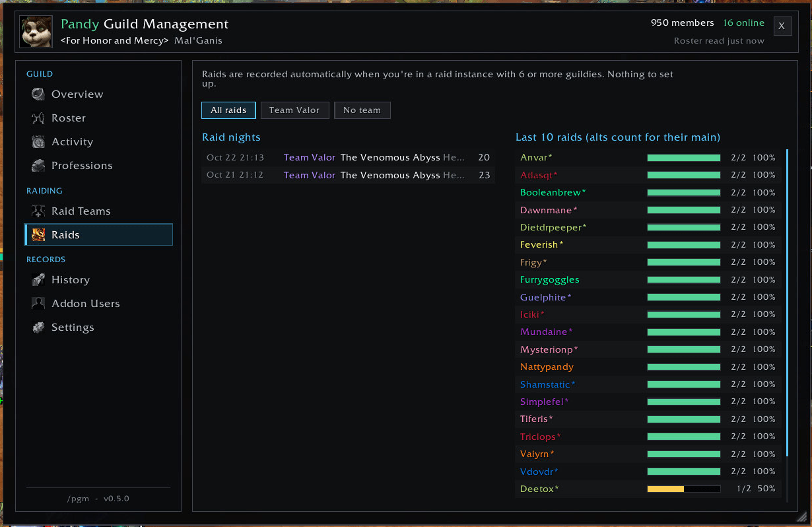
Task: View the Addon Users list
Action: 99,304
